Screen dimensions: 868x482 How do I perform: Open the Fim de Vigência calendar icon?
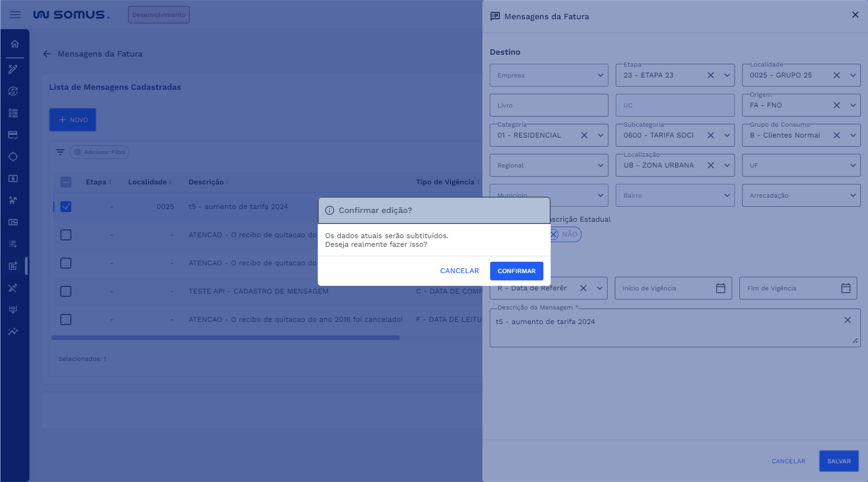click(846, 288)
